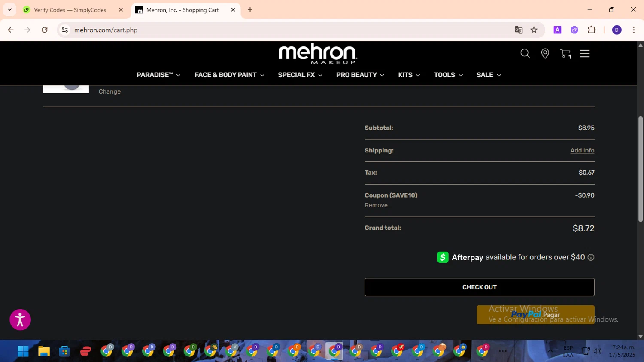
Task: Open the hamburger menu icon
Action: click(585, 54)
